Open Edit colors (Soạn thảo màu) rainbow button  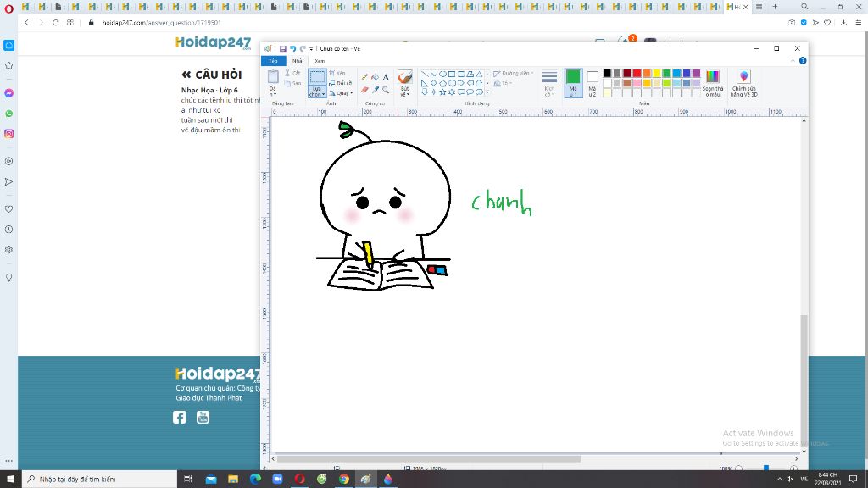[712, 84]
